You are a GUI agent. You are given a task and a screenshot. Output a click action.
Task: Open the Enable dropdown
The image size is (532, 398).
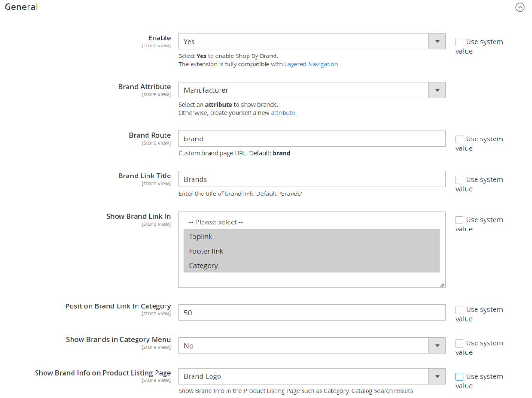312,42
